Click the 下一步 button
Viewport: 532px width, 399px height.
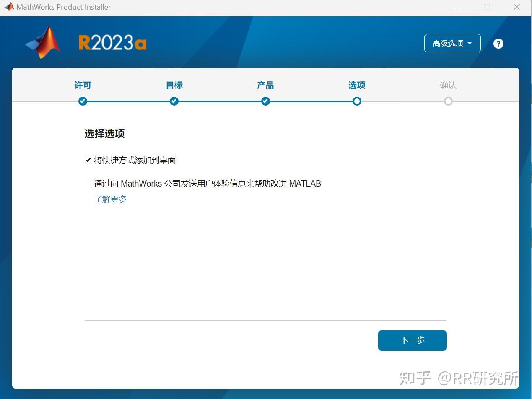(x=413, y=340)
